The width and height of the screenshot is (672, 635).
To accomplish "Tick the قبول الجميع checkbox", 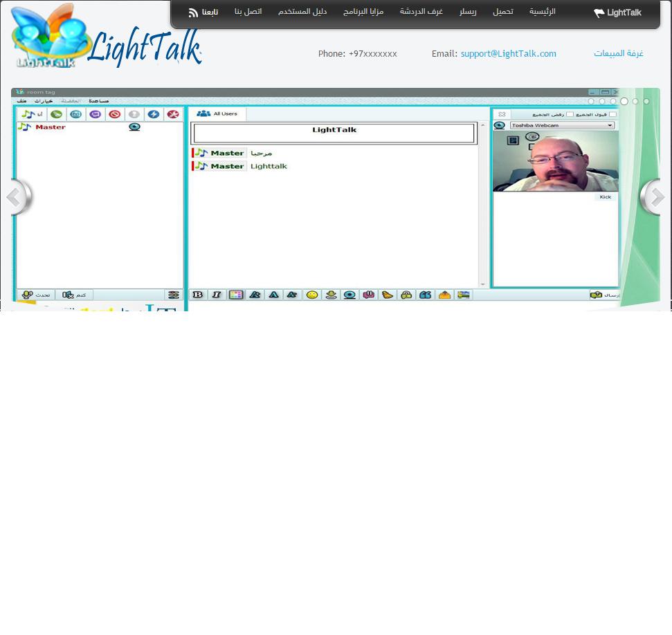I will (x=612, y=114).
